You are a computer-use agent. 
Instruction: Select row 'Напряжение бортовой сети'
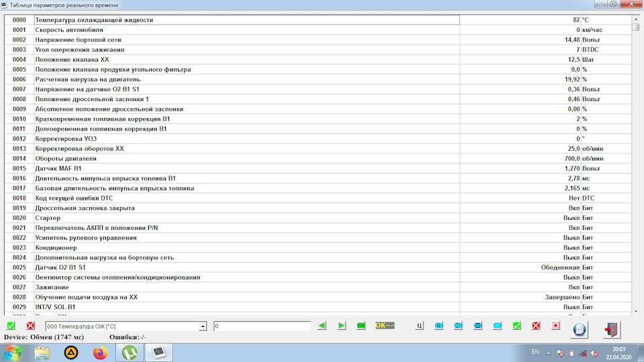click(x=318, y=40)
